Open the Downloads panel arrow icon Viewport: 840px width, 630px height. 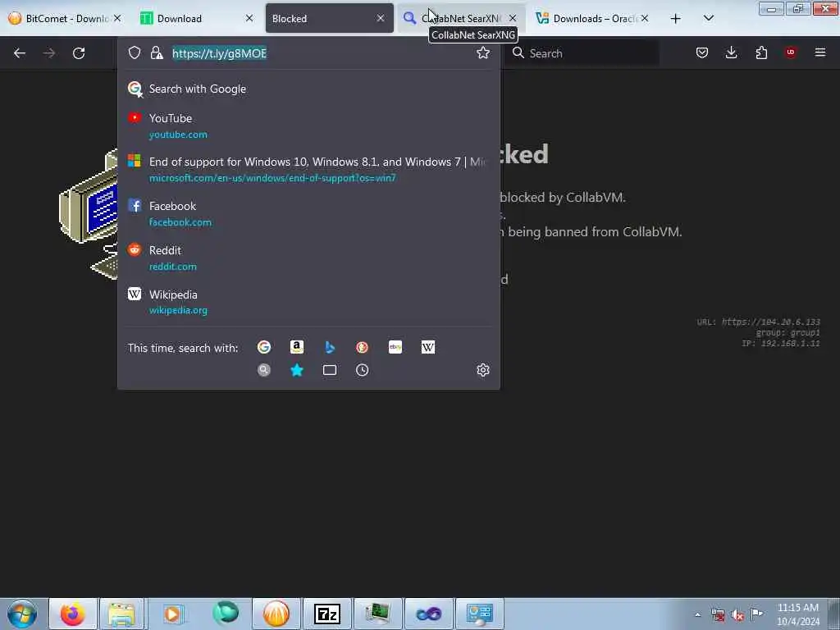tap(731, 52)
